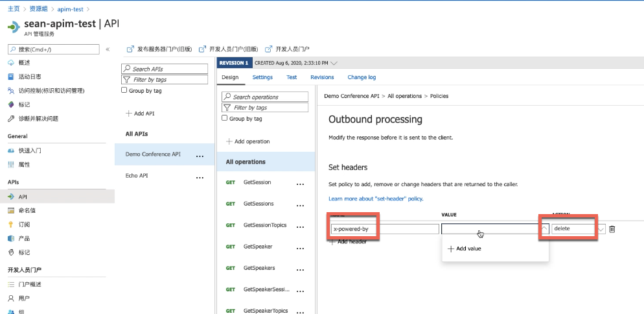Viewport: 644px width, 314px height.
Task: Open 用户 users item
Action: (x=24, y=298)
